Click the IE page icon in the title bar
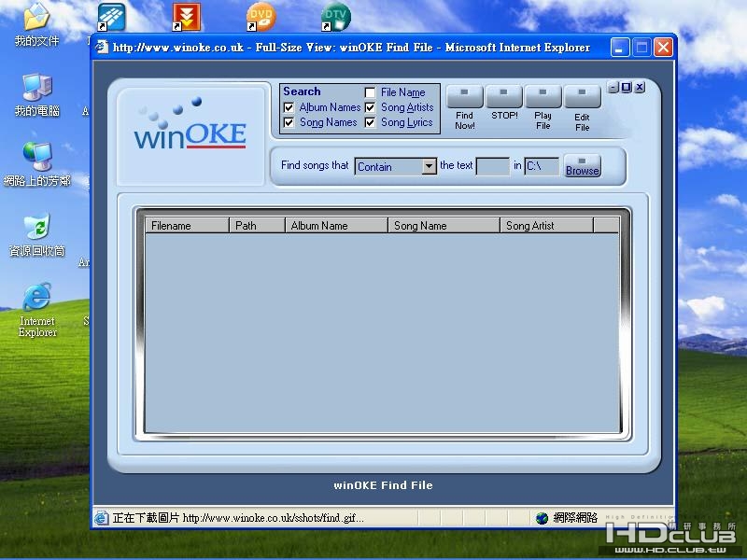 (102, 48)
